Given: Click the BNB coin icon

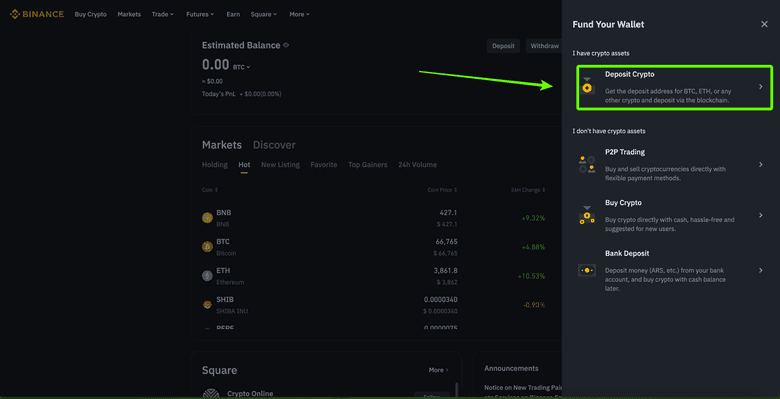Looking at the screenshot, I should (x=207, y=217).
